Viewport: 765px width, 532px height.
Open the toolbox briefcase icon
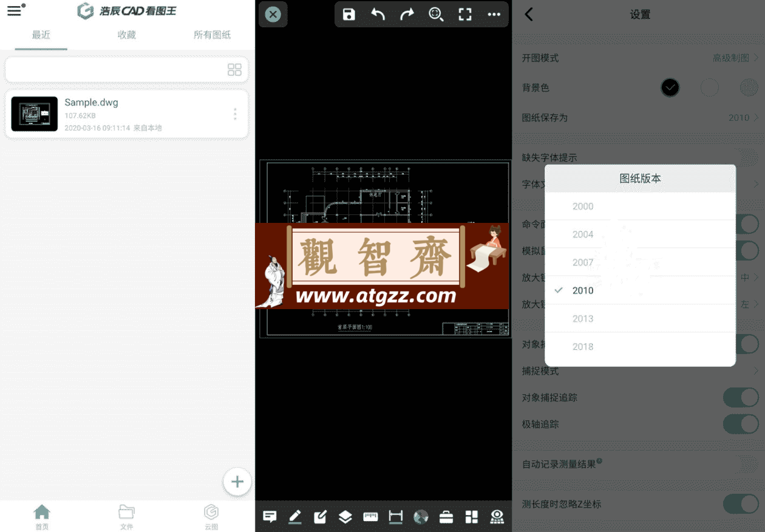446,517
